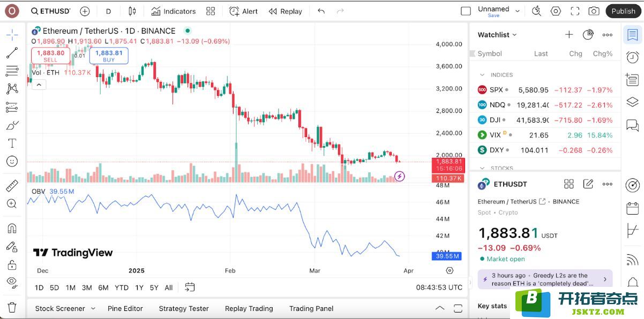Undo the last chart action
Screen dimensions: 644x319
tap(321, 11)
